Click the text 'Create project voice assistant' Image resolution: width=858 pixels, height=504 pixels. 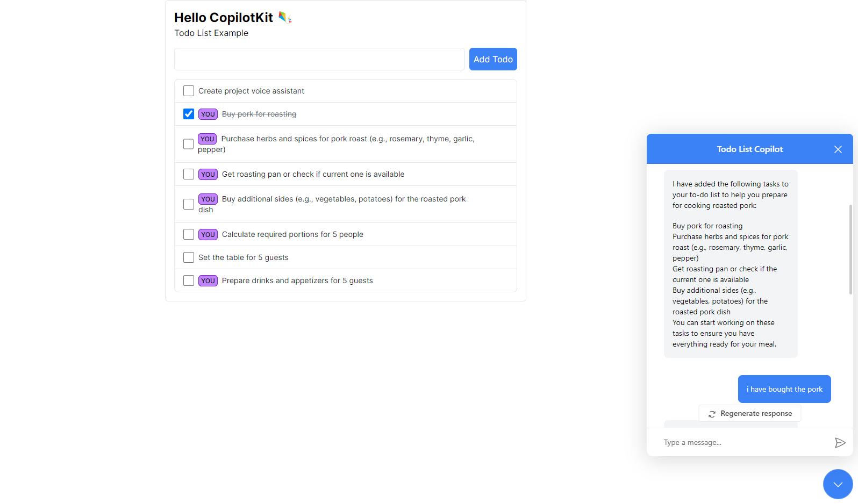[x=251, y=91]
